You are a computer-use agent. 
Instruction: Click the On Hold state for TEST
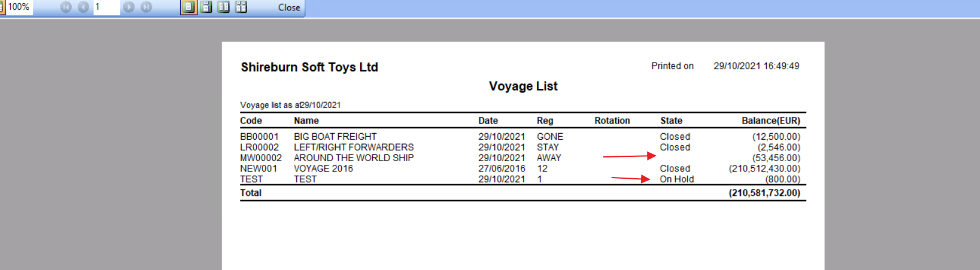(x=676, y=179)
